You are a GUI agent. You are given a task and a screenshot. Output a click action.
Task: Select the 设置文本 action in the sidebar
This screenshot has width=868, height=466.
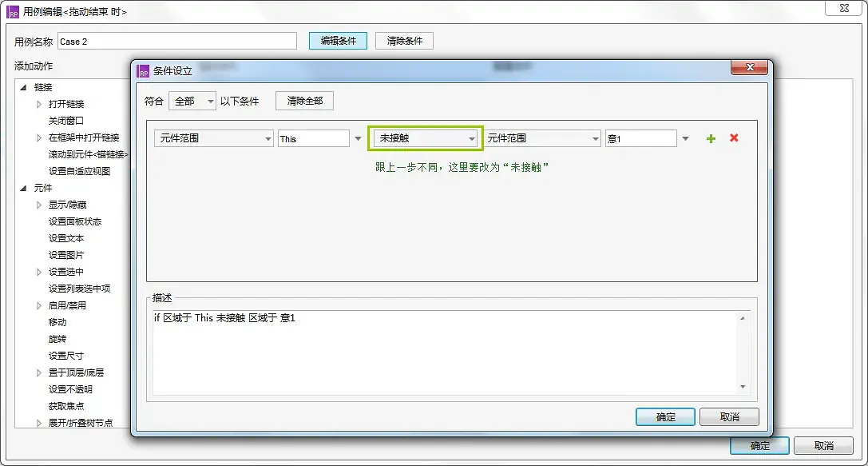pos(65,238)
